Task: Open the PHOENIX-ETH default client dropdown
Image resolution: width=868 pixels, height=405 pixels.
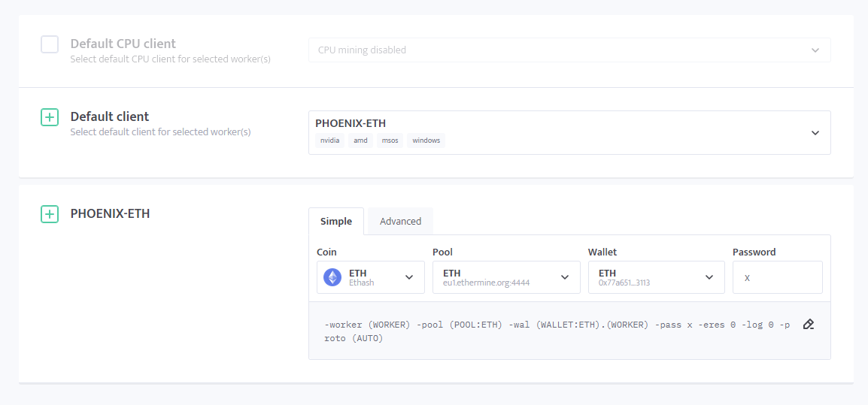Action: coord(569,133)
